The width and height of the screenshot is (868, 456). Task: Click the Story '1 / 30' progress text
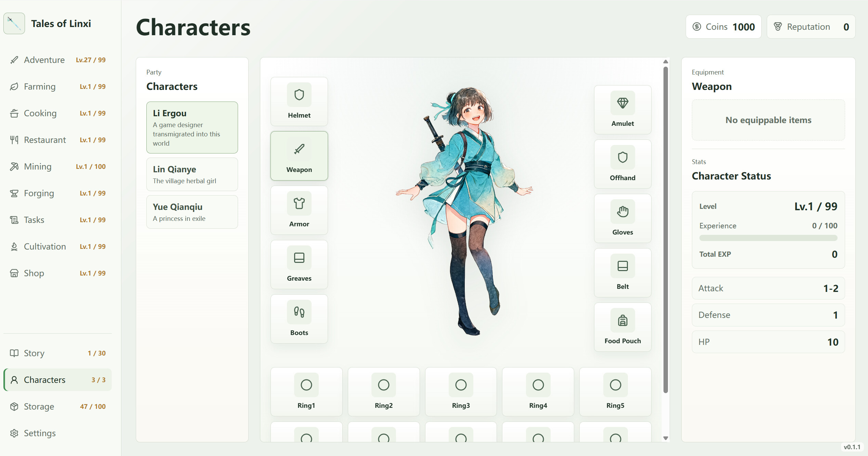click(x=96, y=353)
